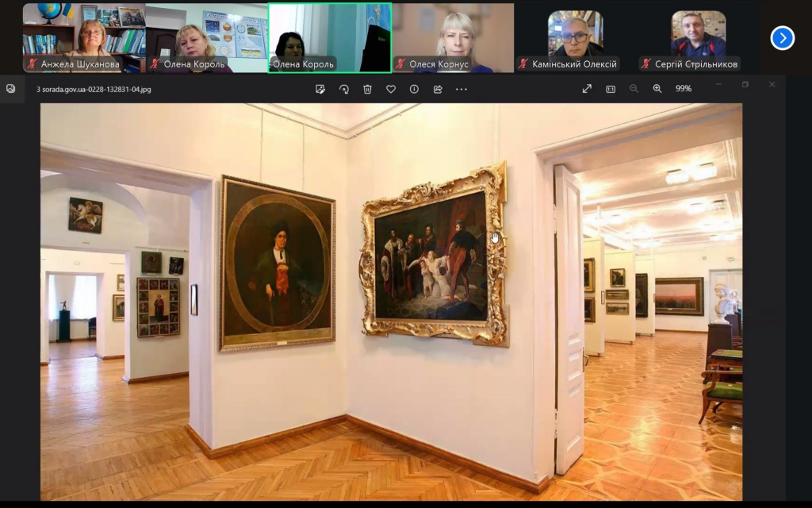Image resolution: width=812 pixels, height=508 pixels.
Task: Delete the photo with the trash icon
Action: (367, 89)
